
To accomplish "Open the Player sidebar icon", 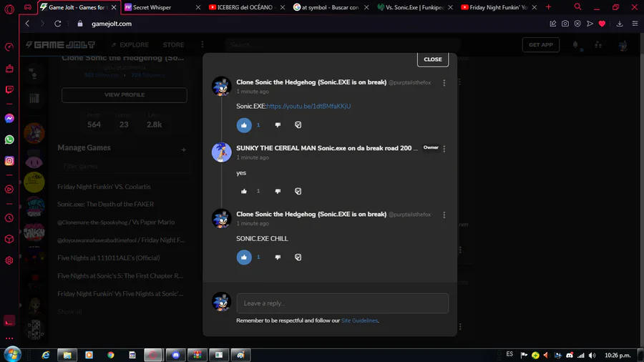I will [9, 190].
